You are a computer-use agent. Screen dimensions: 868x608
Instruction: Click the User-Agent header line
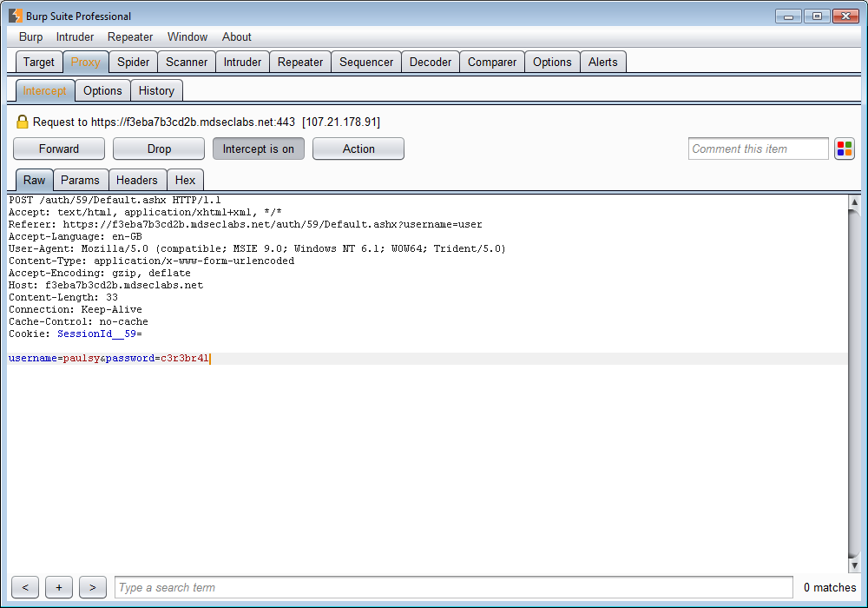pos(257,248)
